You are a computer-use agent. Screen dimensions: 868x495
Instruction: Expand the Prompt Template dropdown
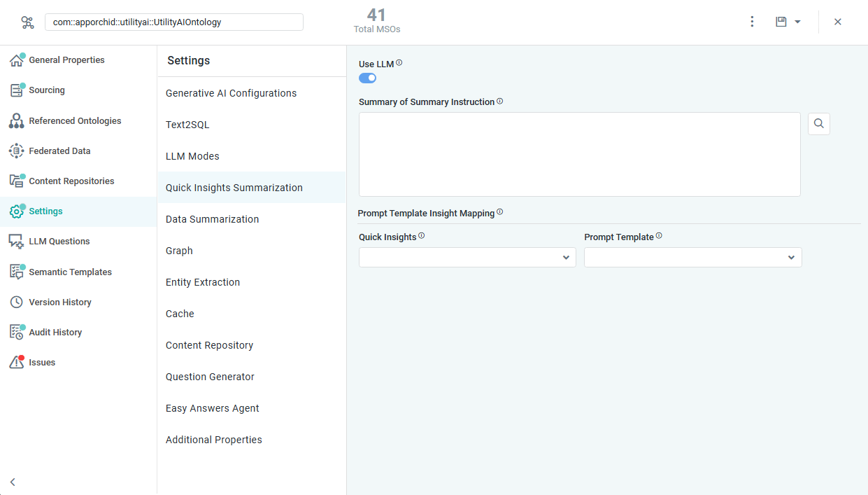(693, 257)
